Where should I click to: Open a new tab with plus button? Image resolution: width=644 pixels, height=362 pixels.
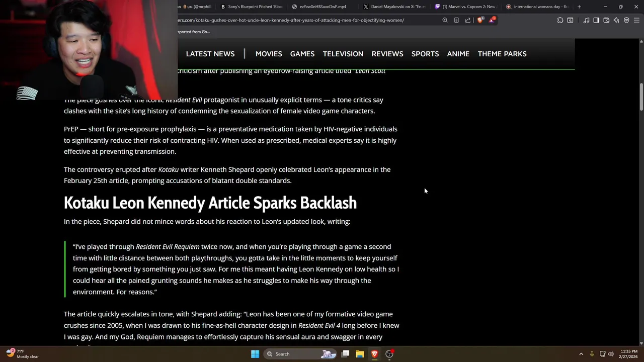click(x=579, y=7)
